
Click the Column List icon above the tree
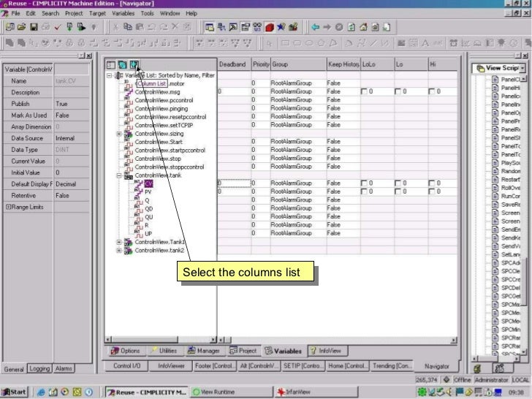click(x=134, y=64)
